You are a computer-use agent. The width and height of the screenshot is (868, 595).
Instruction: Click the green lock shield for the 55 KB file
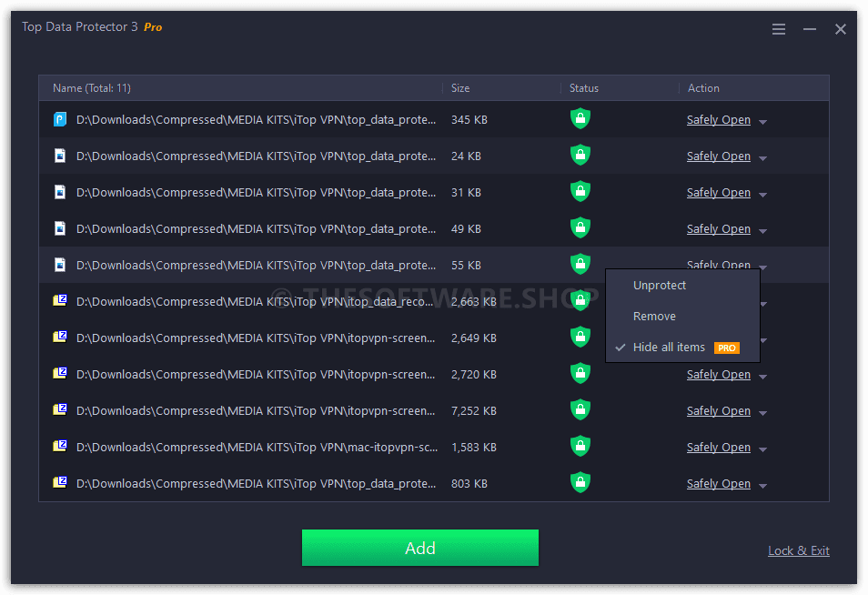click(580, 264)
